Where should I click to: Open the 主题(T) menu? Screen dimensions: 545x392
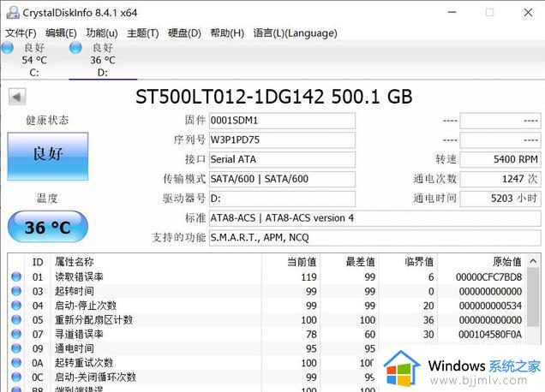tap(142, 33)
